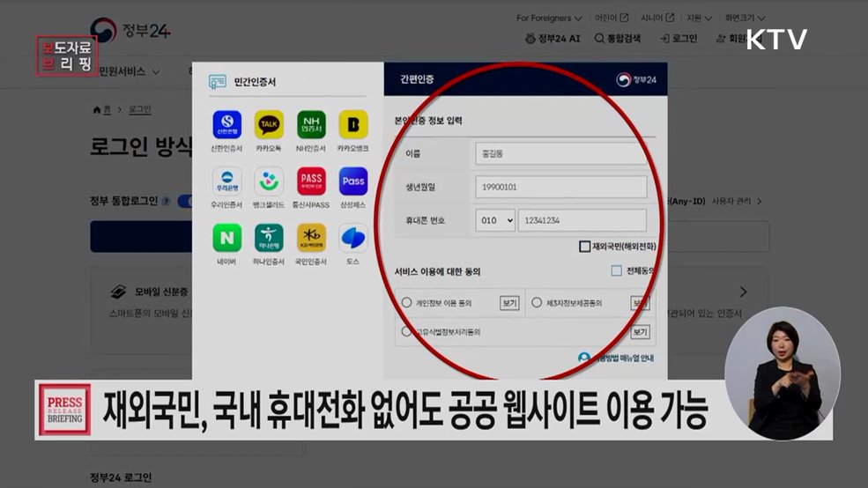Select the 우리인증서 icon
The height and width of the screenshot is (488, 868).
227,181
